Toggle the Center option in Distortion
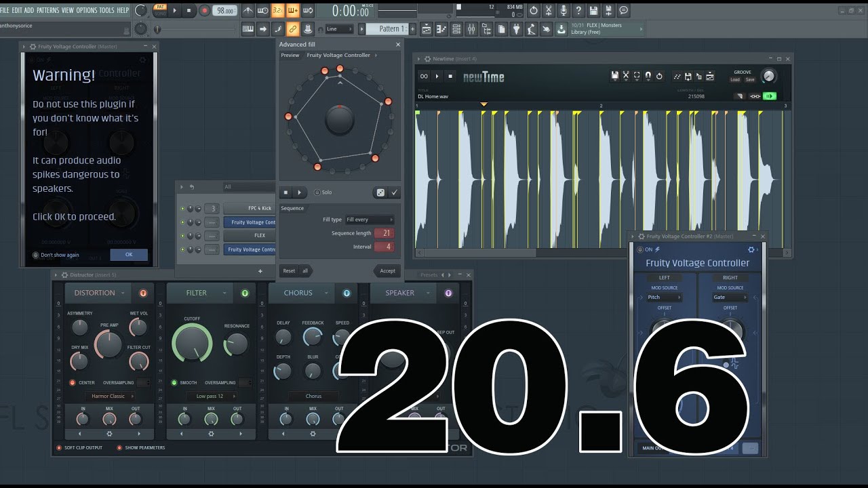Viewport: 868px width, 488px height. coord(82,383)
